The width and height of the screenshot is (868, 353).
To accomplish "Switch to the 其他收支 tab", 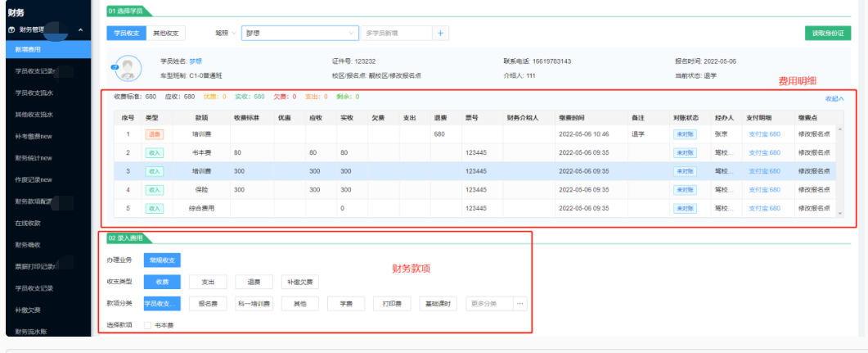I will (x=169, y=34).
